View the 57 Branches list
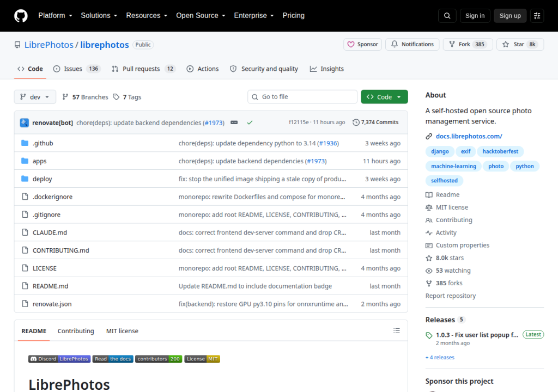The width and height of the screenshot is (558, 392). (x=85, y=97)
